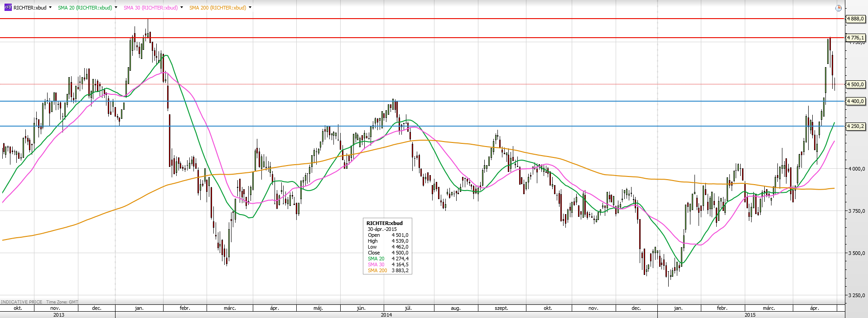The height and width of the screenshot is (318, 868).
Task: Click the máj. month label on time axis
Action: tap(318, 308)
